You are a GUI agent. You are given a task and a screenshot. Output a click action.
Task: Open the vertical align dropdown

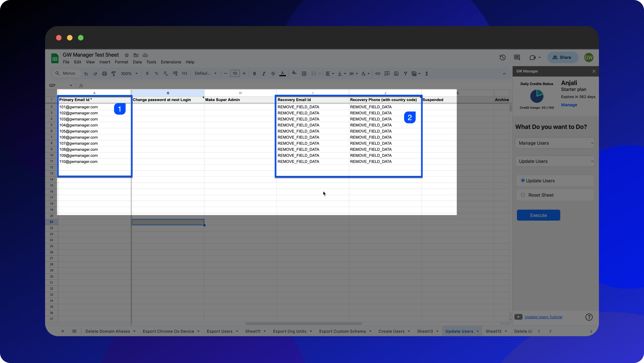pos(342,74)
